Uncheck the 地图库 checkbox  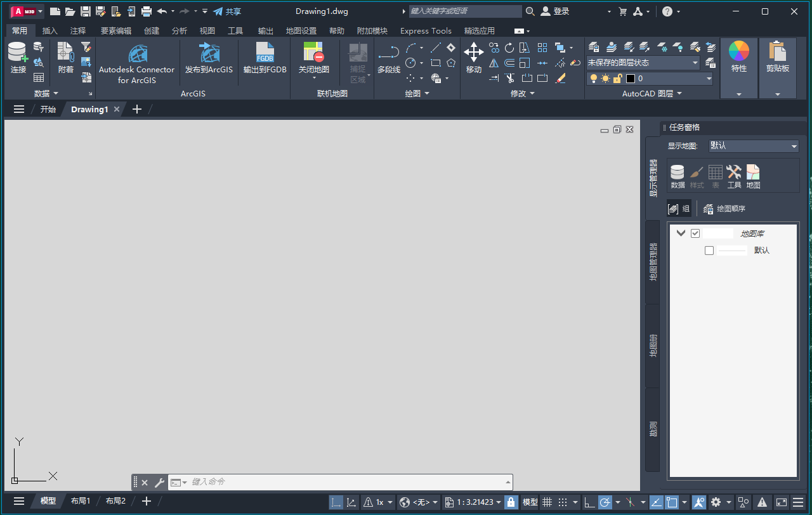(695, 233)
